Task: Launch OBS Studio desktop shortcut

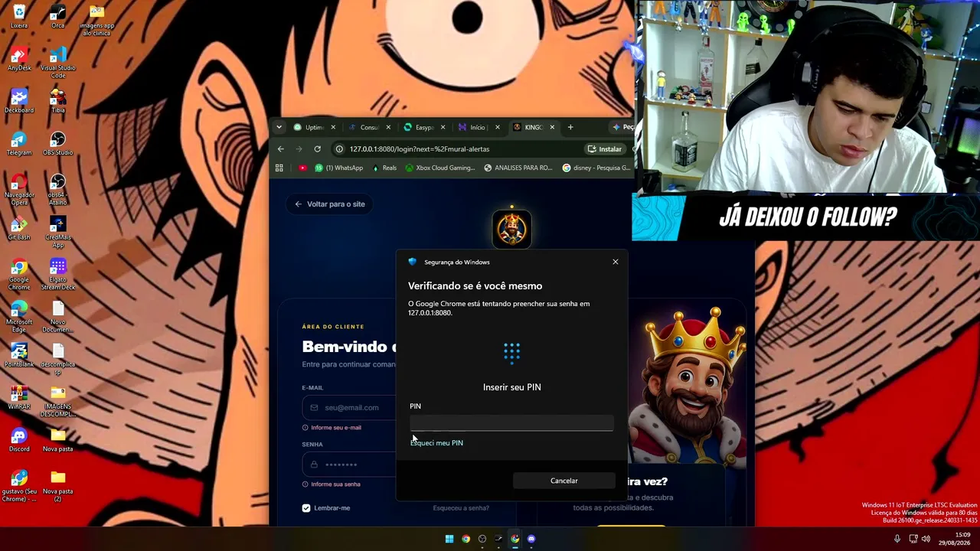Action: click(x=57, y=144)
